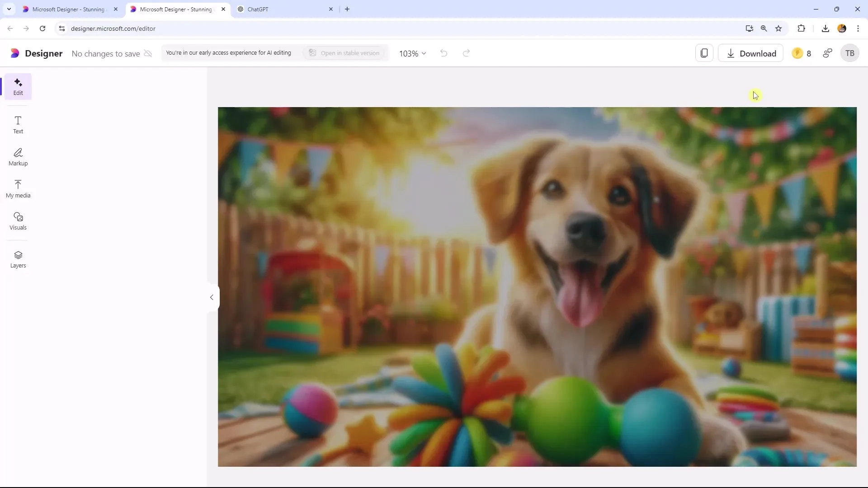The width and height of the screenshot is (868, 488).
Task: Open the browser bookmarks dropdown
Action: (x=779, y=28)
